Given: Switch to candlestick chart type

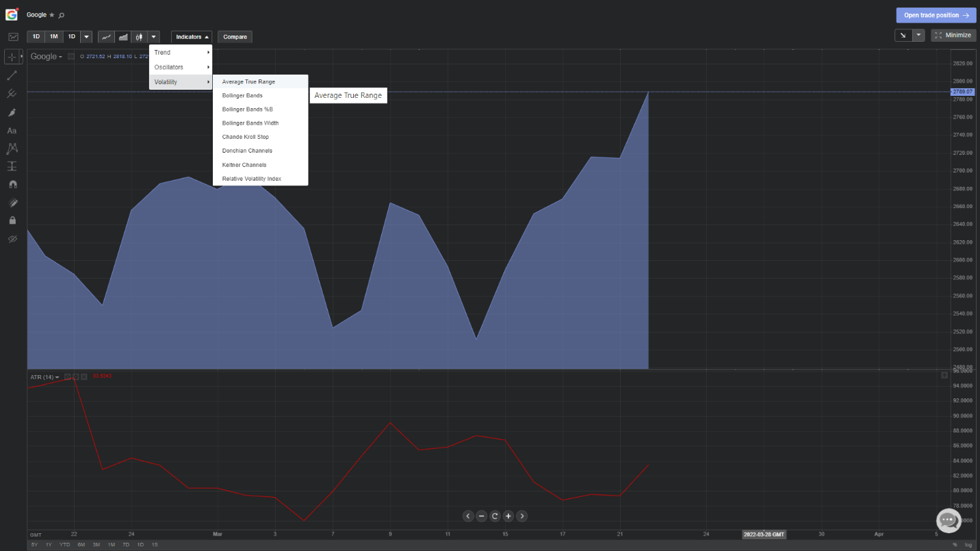Looking at the screenshot, I should coord(139,36).
